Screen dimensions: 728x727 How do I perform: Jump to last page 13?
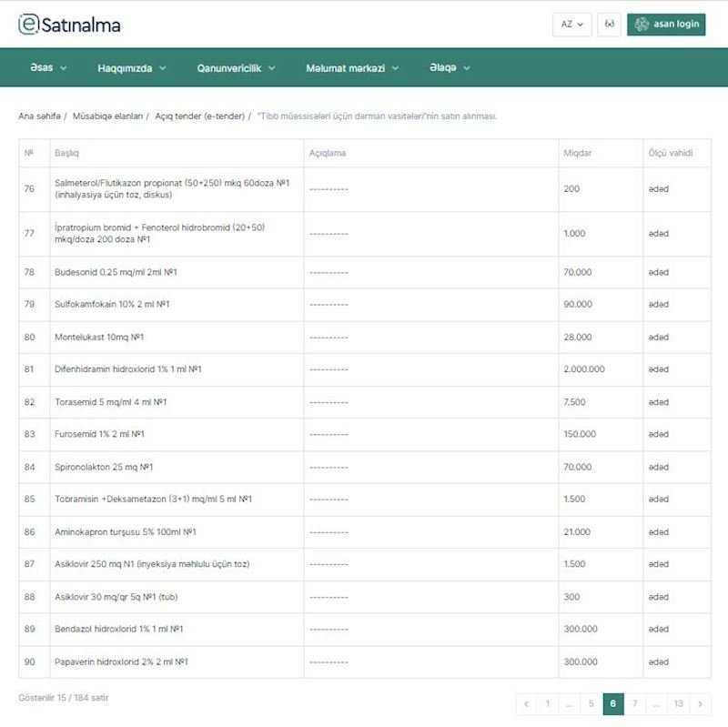click(678, 703)
